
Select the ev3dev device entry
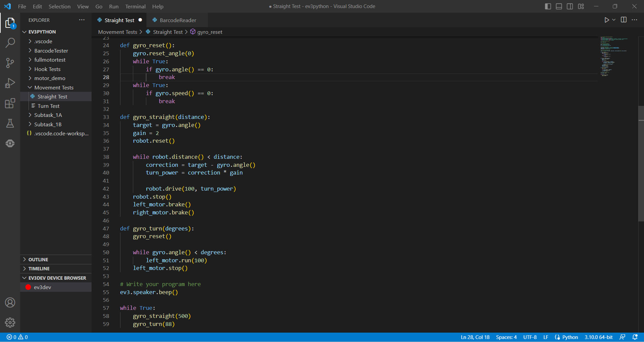tap(56, 287)
